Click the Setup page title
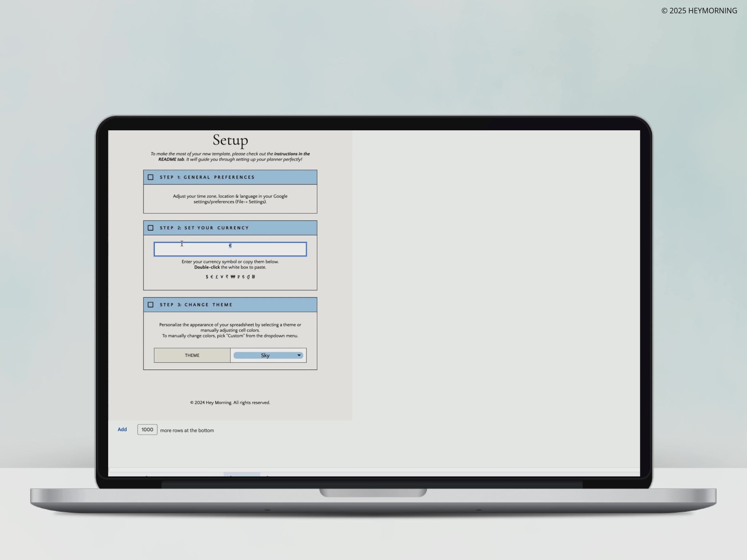This screenshot has height=560, width=747. click(230, 140)
